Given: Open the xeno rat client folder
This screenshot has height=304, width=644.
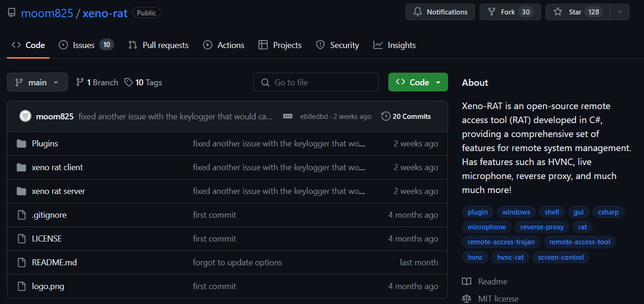Looking at the screenshot, I should 57,167.
